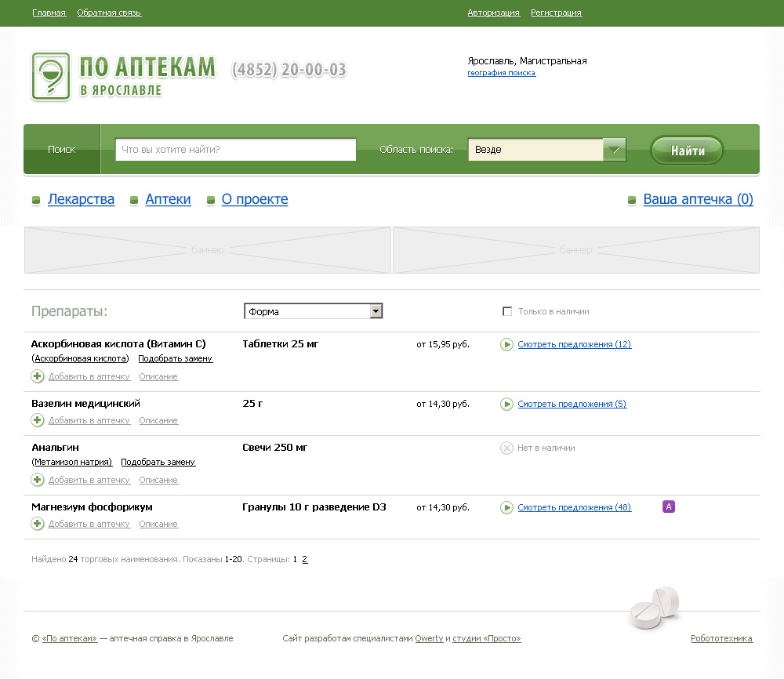Open the 'Лекарства' menu section
This screenshot has width=784, height=679.
pos(81,199)
